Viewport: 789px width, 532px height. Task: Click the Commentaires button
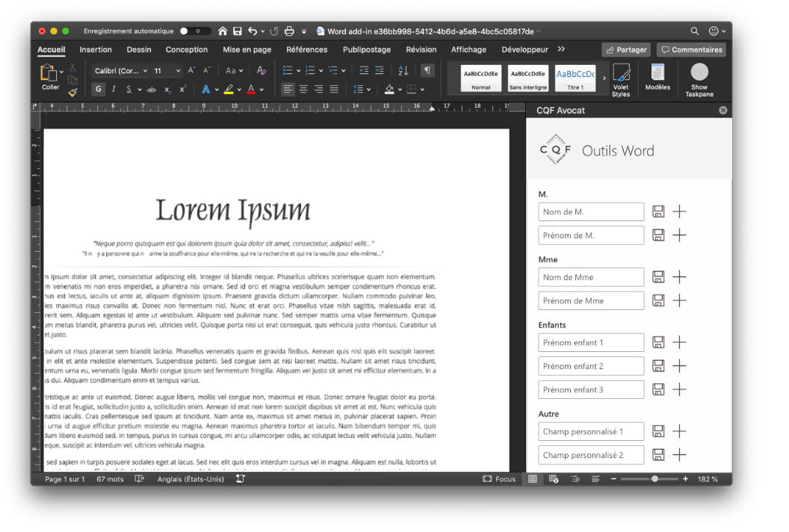(691, 50)
